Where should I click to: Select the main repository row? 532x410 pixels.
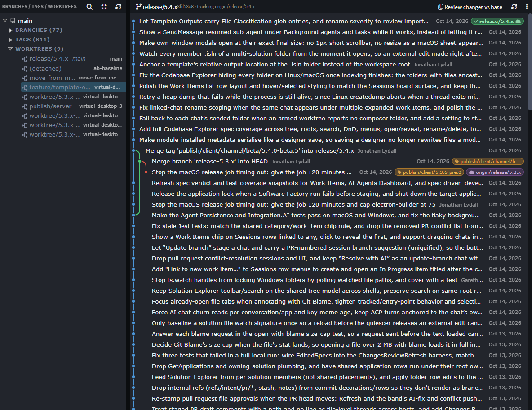[x=63, y=21]
